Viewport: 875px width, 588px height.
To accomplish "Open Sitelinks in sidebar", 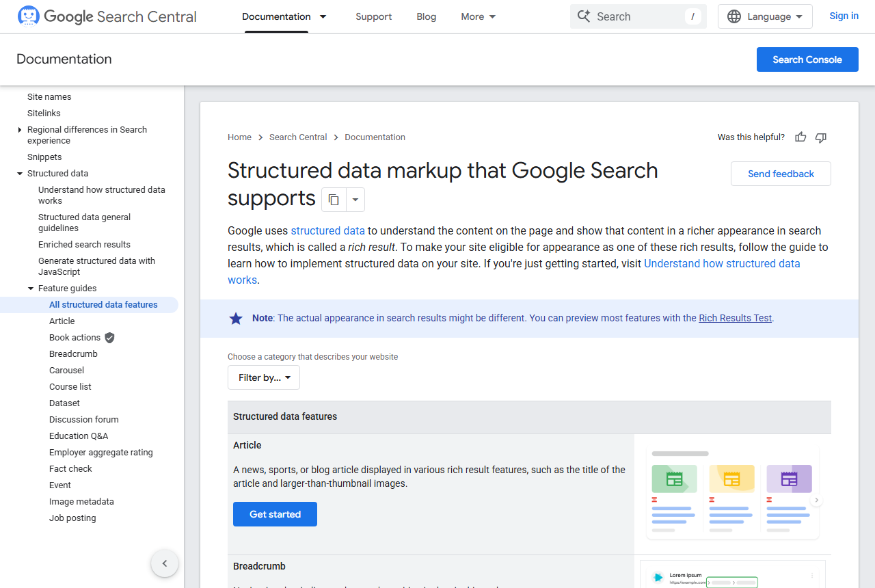I will (x=44, y=113).
